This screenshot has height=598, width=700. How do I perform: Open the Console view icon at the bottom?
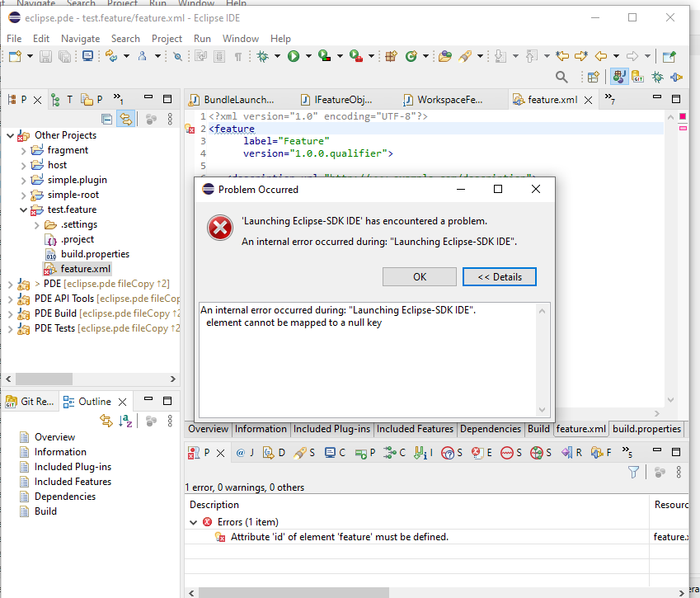click(329, 452)
